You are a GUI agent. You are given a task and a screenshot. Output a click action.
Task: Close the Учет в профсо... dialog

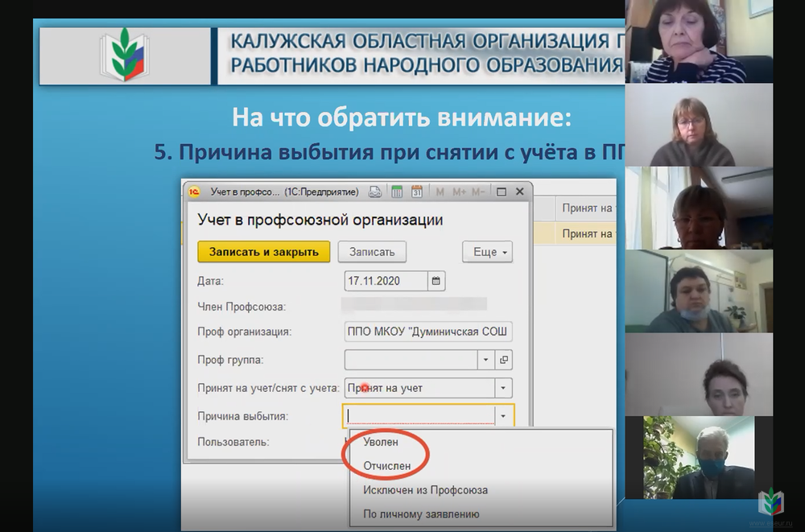(519, 192)
